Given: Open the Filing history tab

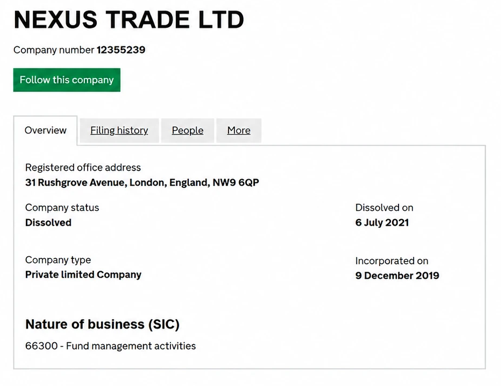Looking at the screenshot, I should [x=119, y=130].
